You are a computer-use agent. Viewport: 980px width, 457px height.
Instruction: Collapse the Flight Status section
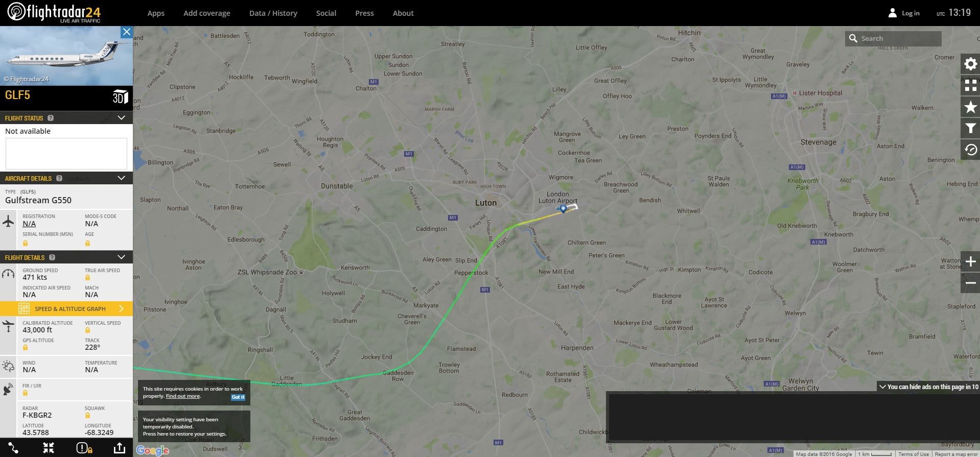121,118
